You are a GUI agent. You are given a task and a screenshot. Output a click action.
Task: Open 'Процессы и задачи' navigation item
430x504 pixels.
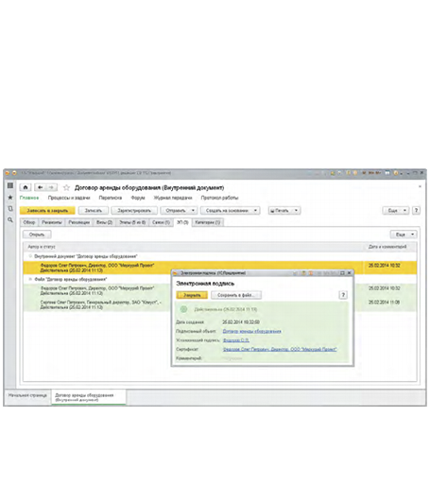[69, 198]
